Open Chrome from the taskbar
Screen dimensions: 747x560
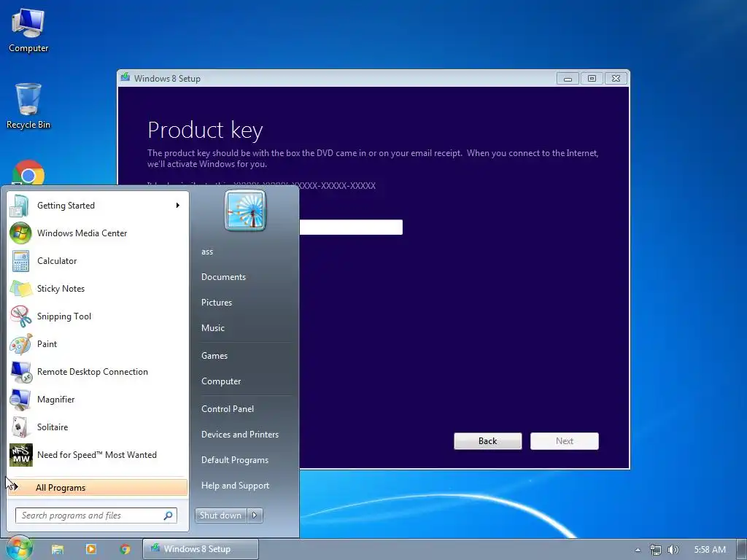tap(125, 549)
